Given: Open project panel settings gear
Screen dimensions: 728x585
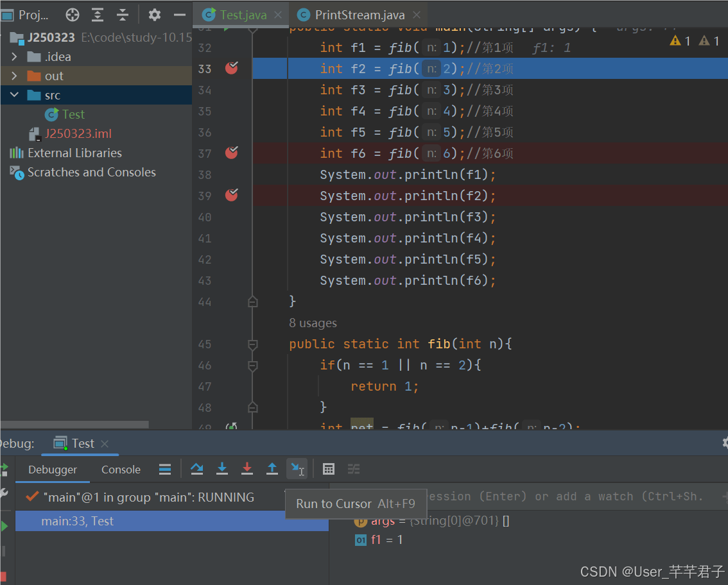Looking at the screenshot, I should coord(155,15).
